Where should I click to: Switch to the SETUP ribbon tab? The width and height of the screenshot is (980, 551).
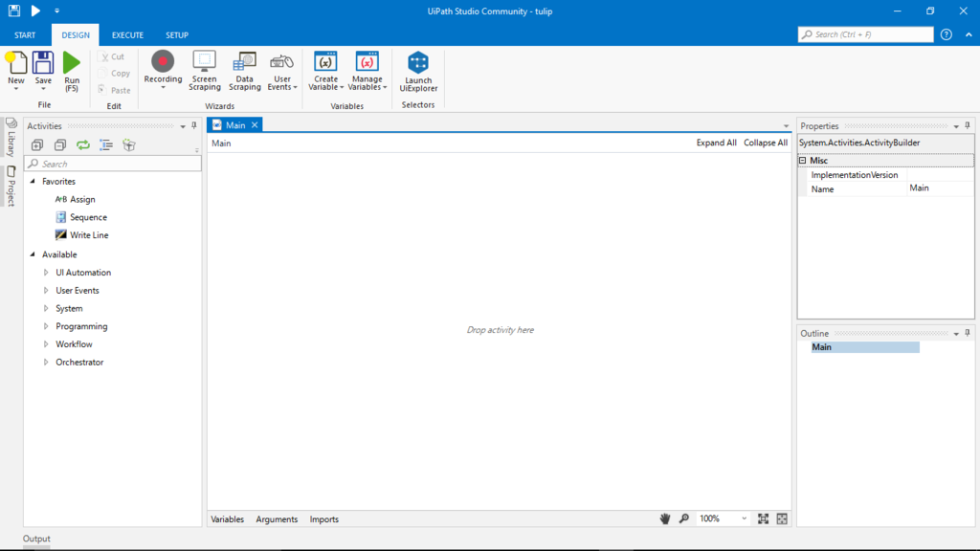coord(177,35)
